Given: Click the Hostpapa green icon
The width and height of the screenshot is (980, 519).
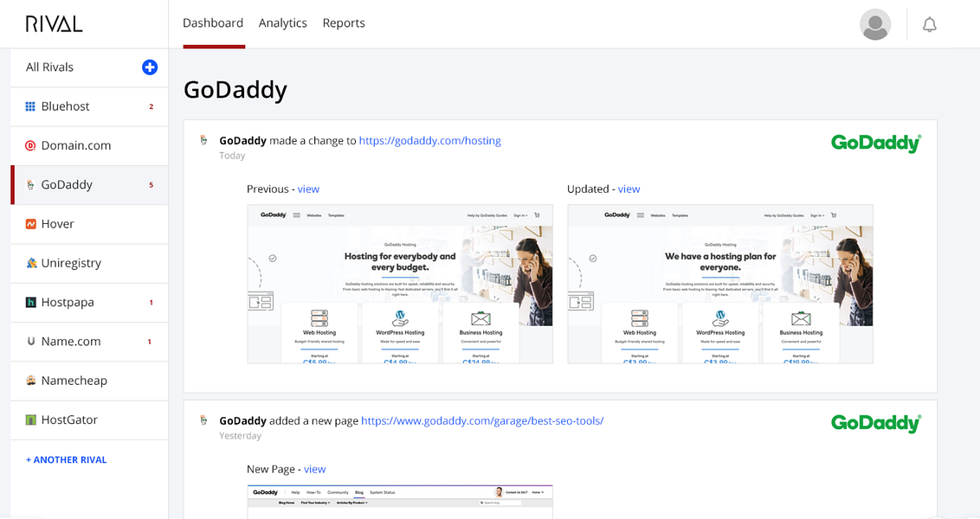Looking at the screenshot, I should [30, 302].
